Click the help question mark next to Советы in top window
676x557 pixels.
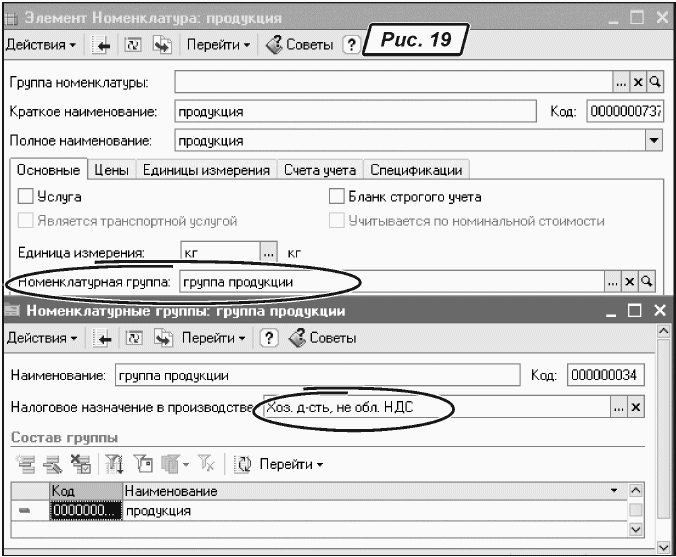coord(351,45)
